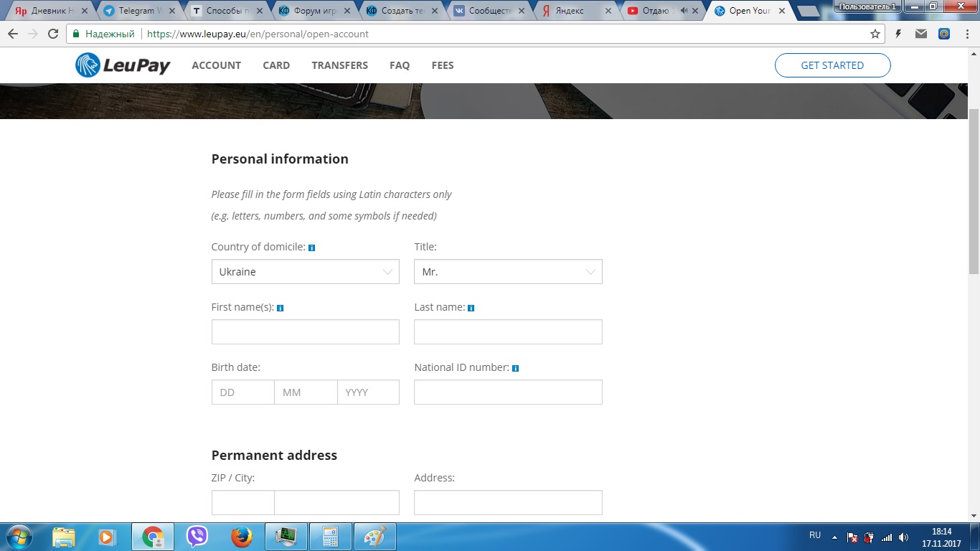Click the GET STARTED button
This screenshot has width=980, height=551.
(832, 65)
